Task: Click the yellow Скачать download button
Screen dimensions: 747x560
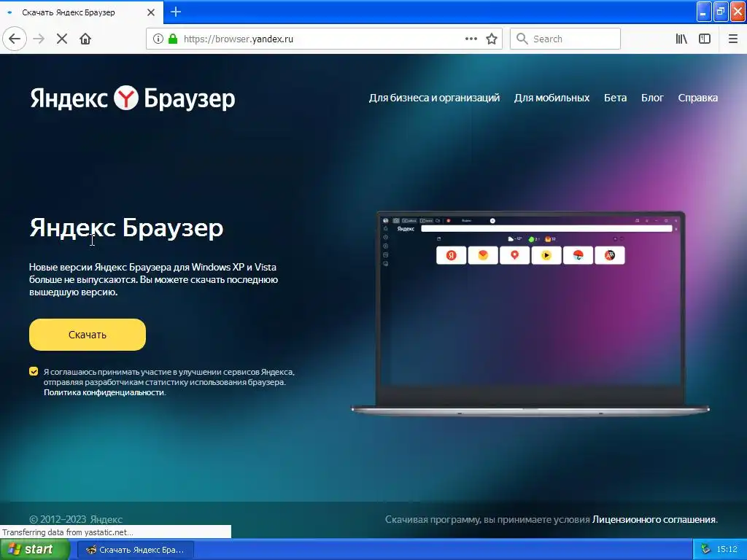Action: pos(88,335)
